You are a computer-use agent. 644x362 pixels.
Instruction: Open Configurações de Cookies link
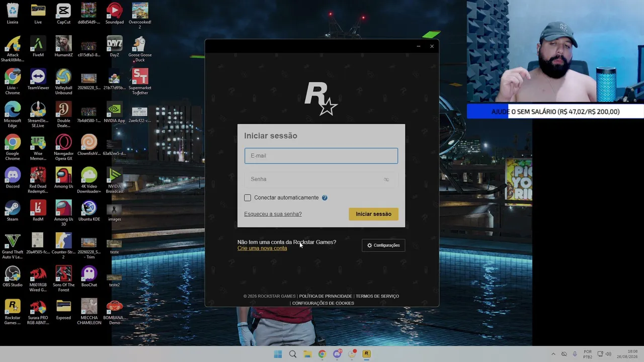tap(323, 303)
